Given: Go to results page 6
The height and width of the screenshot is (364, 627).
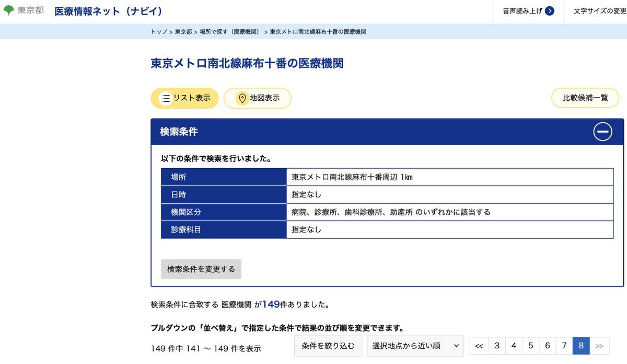Looking at the screenshot, I should pyautogui.click(x=547, y=346).
